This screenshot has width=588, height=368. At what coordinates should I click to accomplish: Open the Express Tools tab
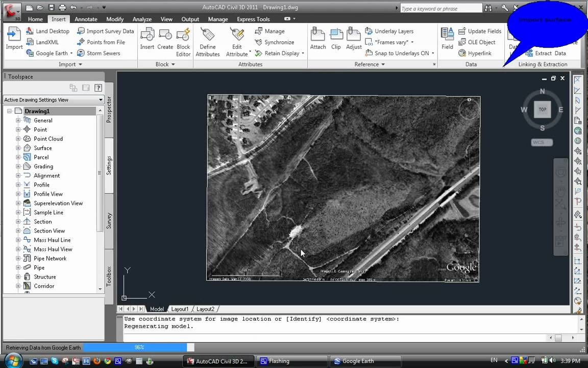253,19
